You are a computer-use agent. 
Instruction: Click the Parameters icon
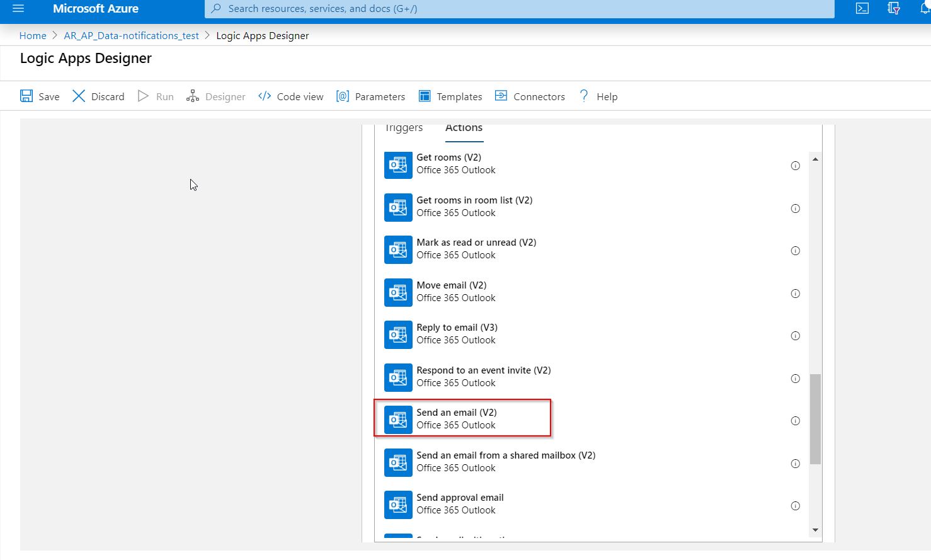tap(343, 96)
